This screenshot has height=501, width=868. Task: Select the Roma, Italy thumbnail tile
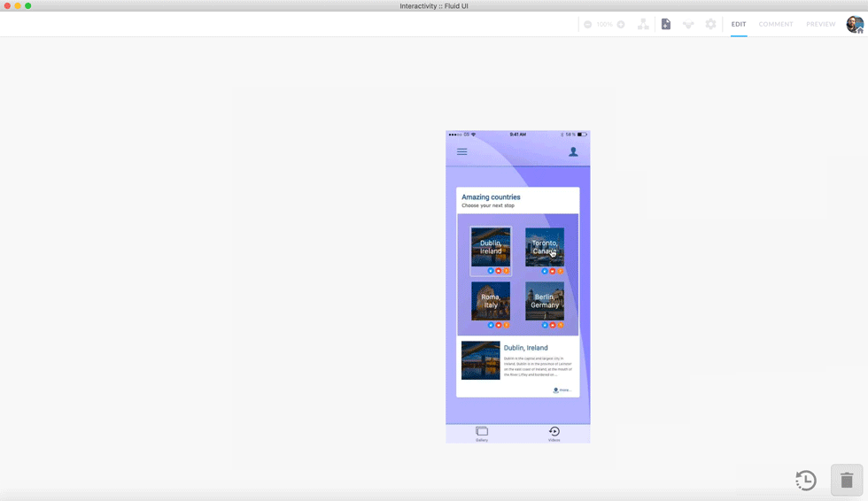pos(491,301)
